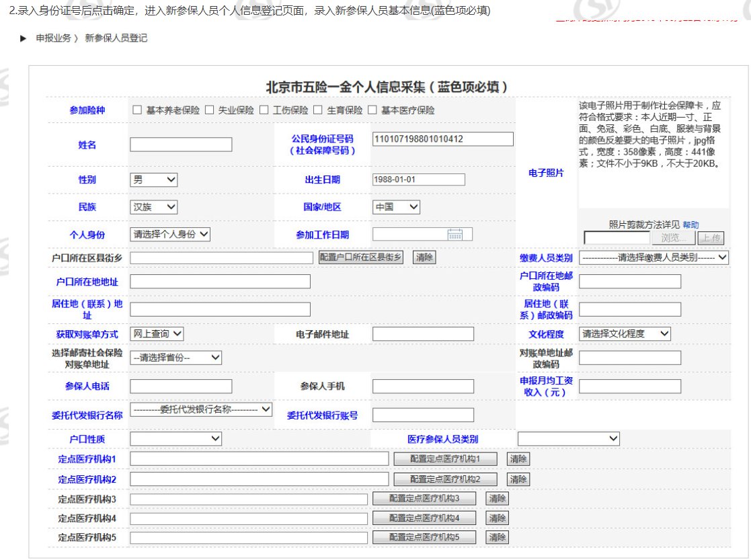Open the 文化程度 dropdown
Viewport: 751px width, 560px height.
[625, 333]
